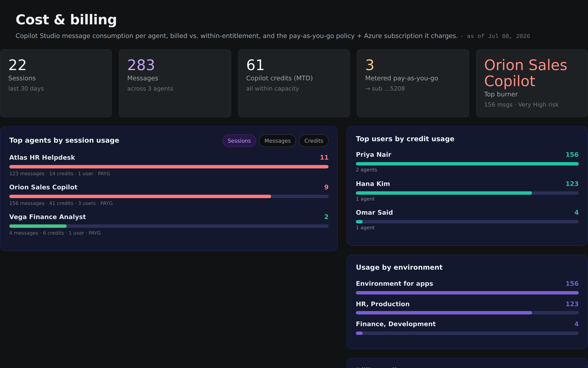The width and height of the screenshot is (588, 368).
Task: Click the Priya Nair credit bar
Action: pos(467,164)
